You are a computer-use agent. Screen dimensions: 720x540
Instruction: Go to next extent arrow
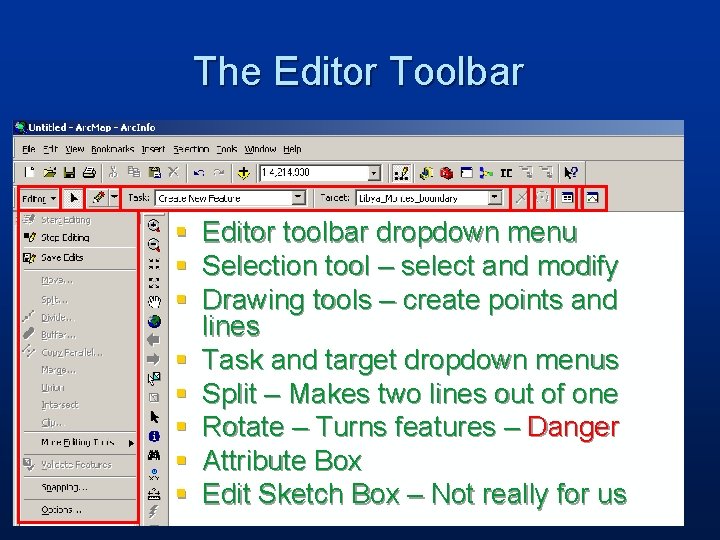tap(153, 359)
